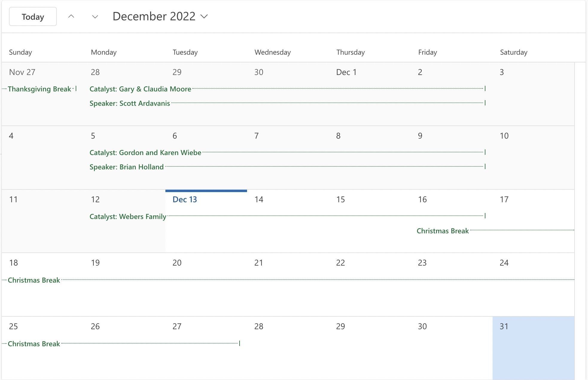Open Christmas Break event on December 25
Viewport: 588px width, 380px height.
121,344
